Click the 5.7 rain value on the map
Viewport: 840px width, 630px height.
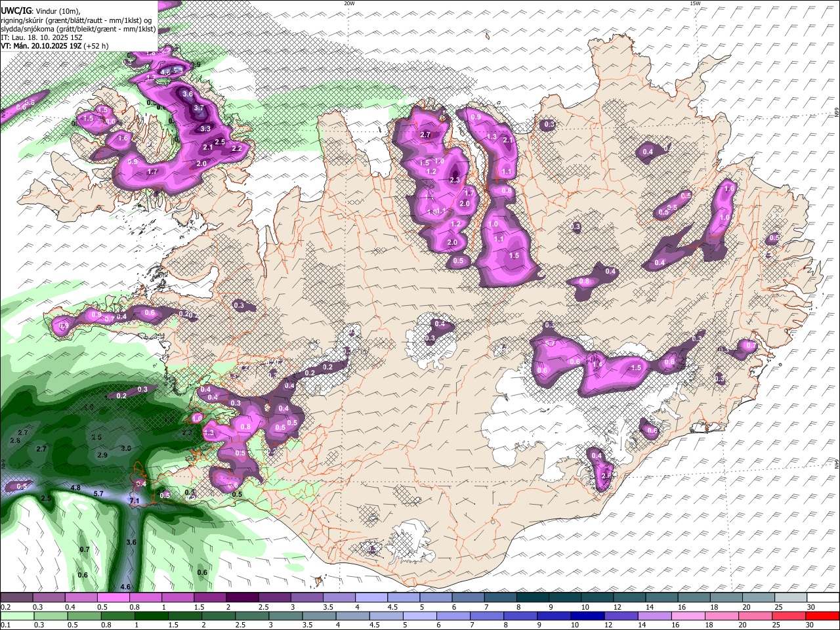click(x=99, y=493)
